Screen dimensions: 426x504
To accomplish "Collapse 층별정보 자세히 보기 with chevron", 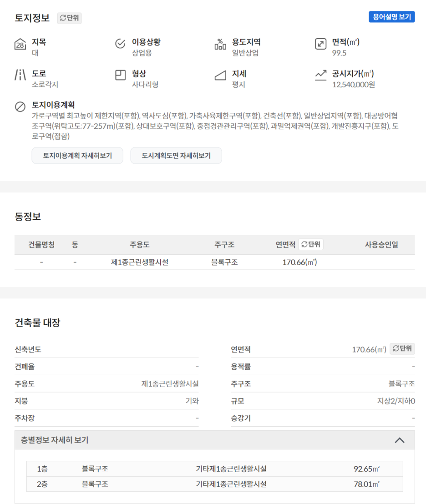I will [399, 440].
